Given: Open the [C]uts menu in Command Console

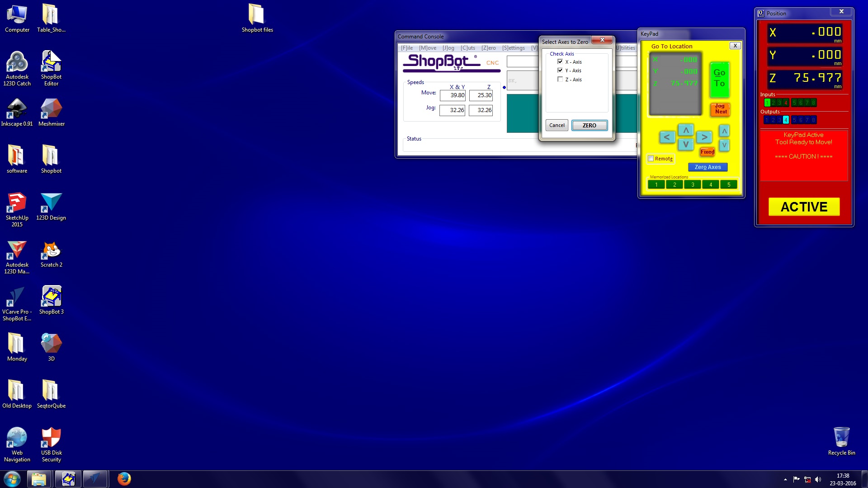Looking at the screenshot, I should (467, 48).
